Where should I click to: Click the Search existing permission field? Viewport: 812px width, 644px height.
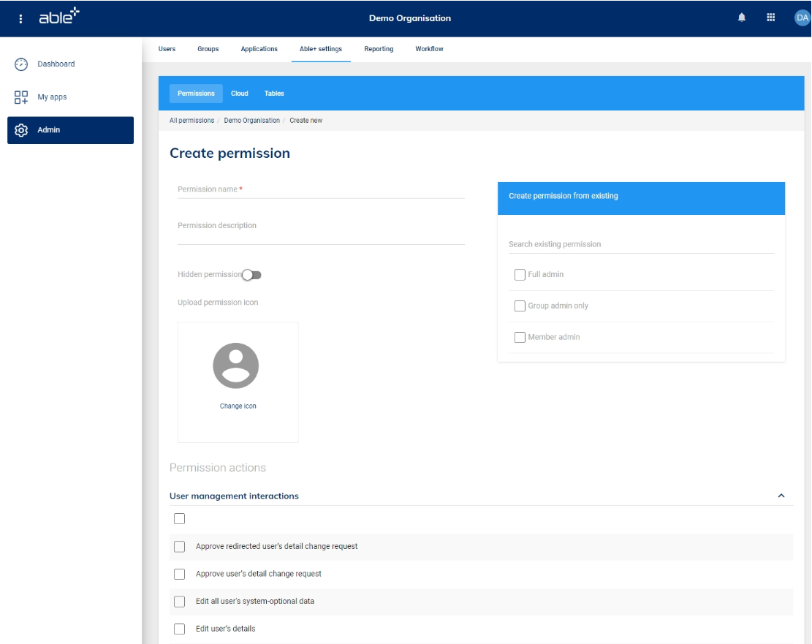pos(640,244)
